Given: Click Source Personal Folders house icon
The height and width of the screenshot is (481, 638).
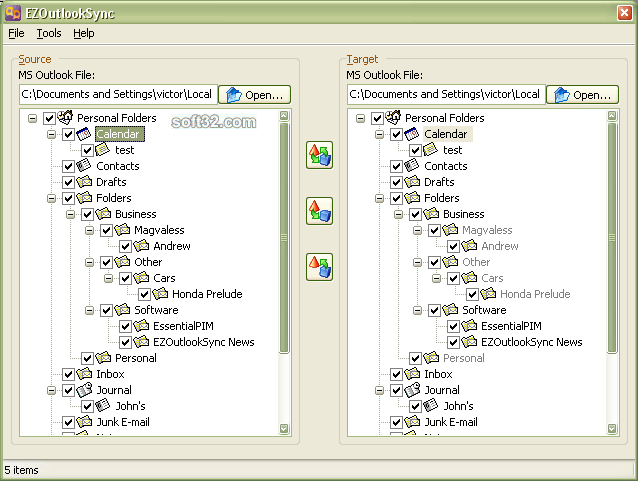Looking at the screenshot, I should (65, 118).
